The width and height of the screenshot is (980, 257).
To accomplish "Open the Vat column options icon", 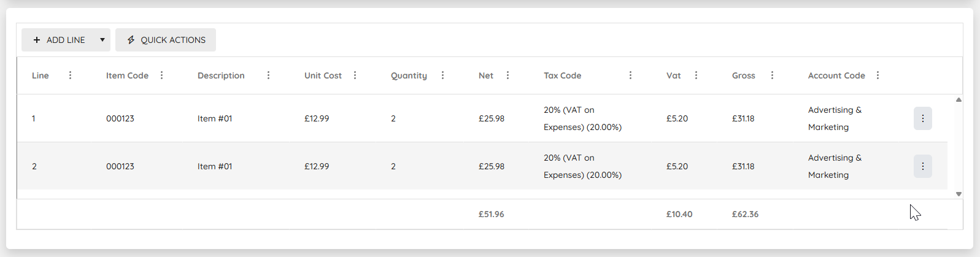I will point(696,75).
